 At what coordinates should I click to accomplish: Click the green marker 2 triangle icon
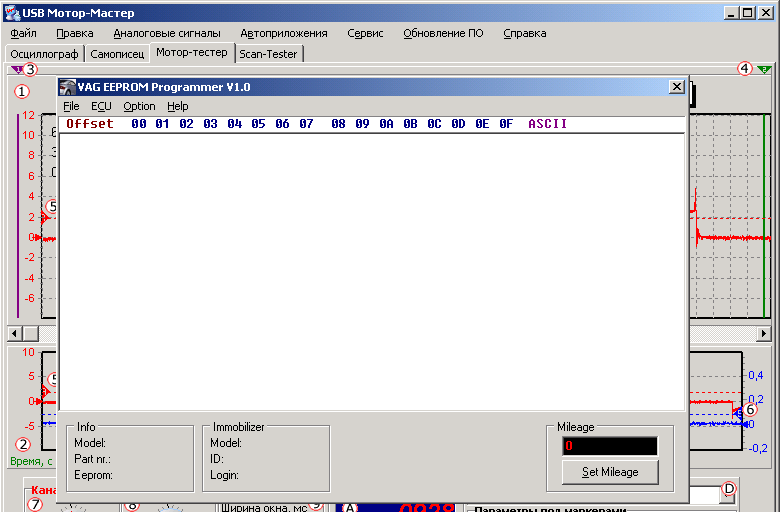pyautogui.click(x=764, y=69)
